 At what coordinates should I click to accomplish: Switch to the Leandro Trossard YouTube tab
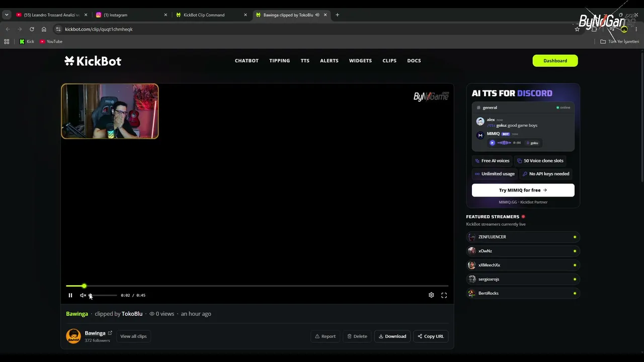50,15
